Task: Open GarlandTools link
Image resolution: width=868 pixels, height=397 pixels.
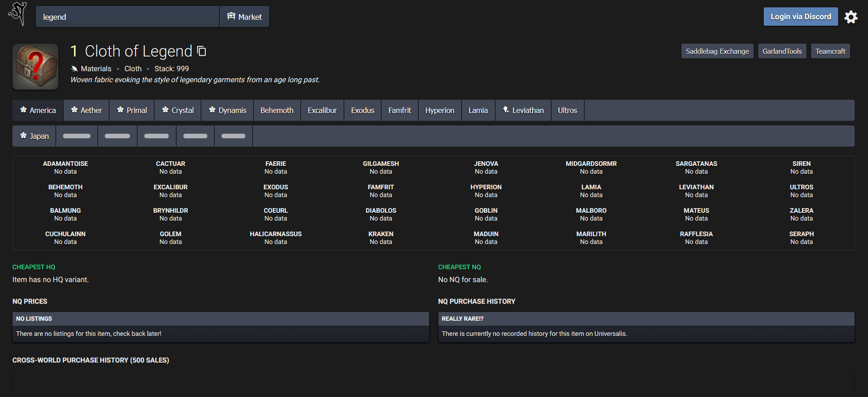Action: pos(782,51)
